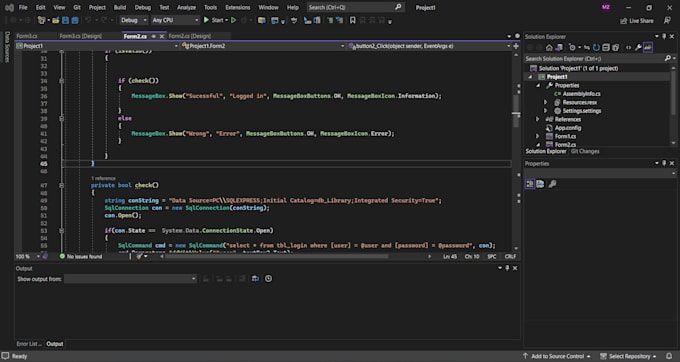Screen dimensions: 680x362
Task: Open button2_Click member dropdown
Action: [x=429, y=46]
